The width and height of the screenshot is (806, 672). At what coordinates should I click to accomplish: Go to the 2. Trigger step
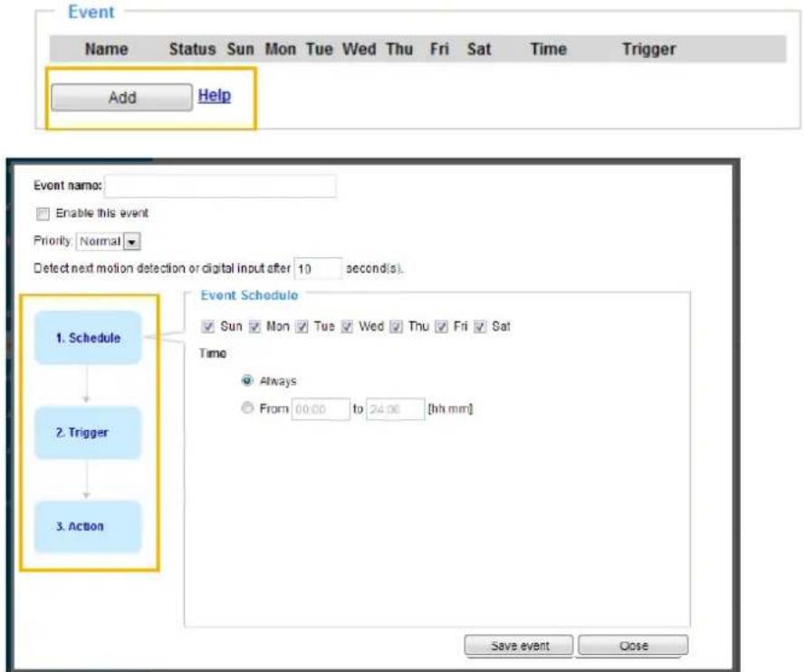[x=88, y=432]
